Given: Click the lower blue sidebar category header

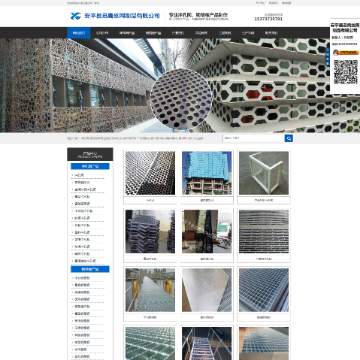Looking at the screenshot, I should tap(90, 269).
